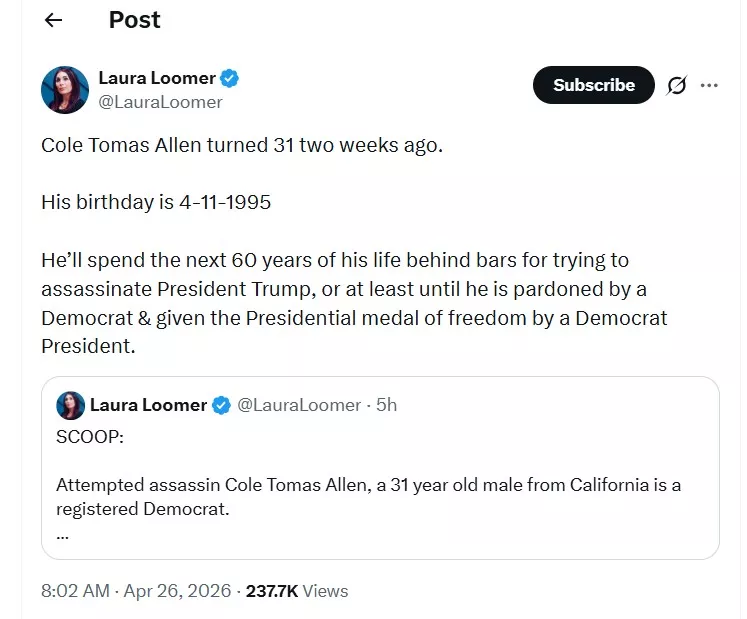Open Laura Loomer's large profile avatar

tap(65, 90)
